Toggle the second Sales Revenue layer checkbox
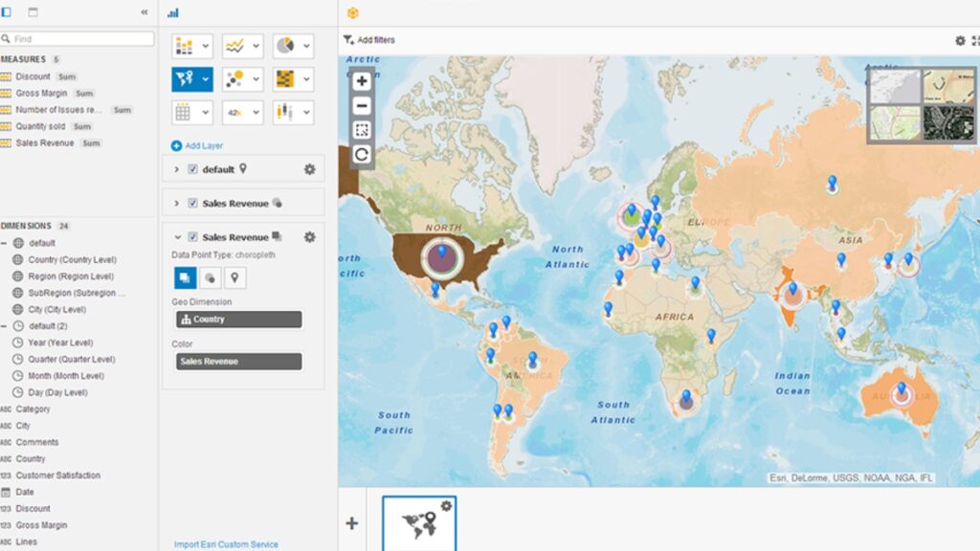This screenshot has height=551, width=980. click(x=193, y=203)
